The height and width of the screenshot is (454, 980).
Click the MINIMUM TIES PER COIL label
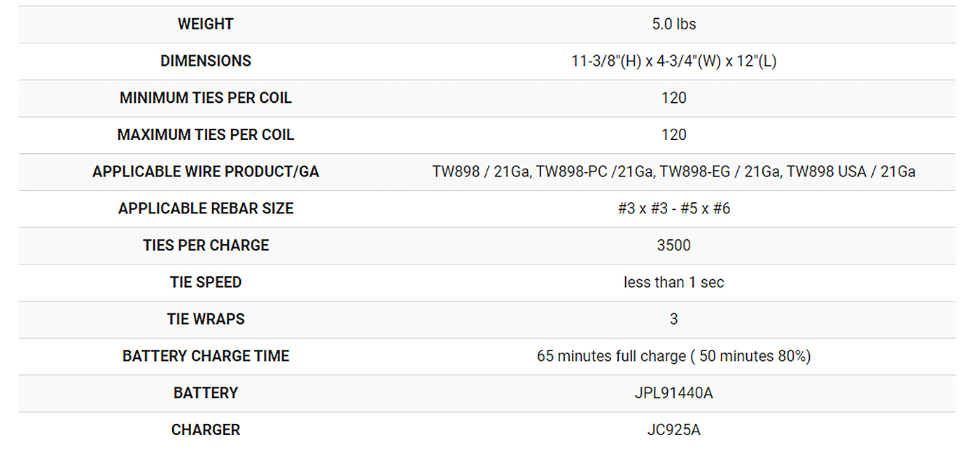(205, 98)
